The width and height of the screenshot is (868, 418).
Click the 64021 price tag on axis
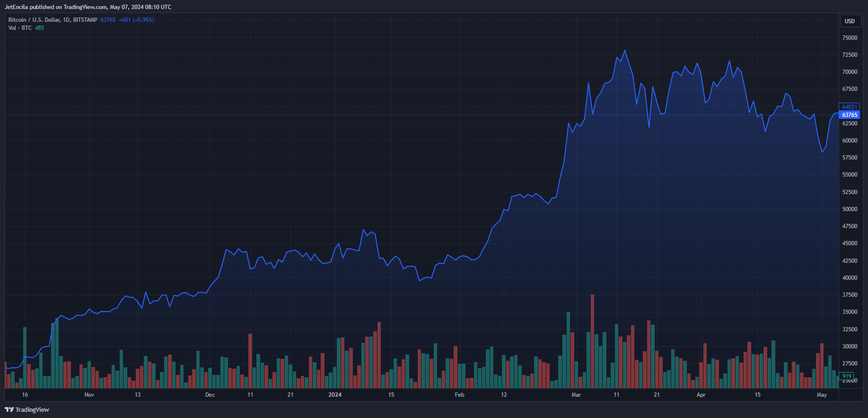[850, 107]
